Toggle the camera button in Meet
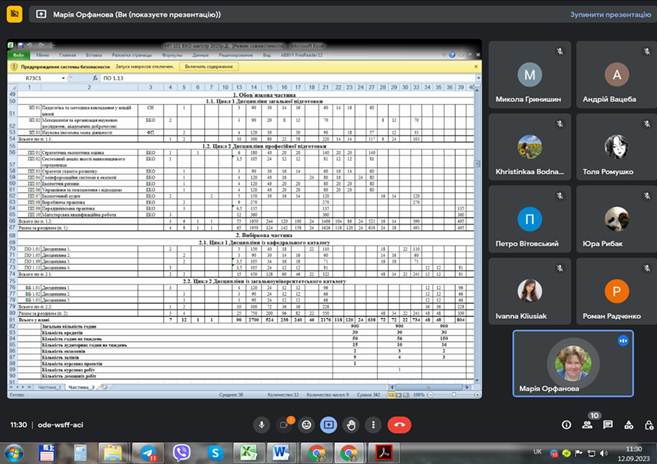 [284, 424]
